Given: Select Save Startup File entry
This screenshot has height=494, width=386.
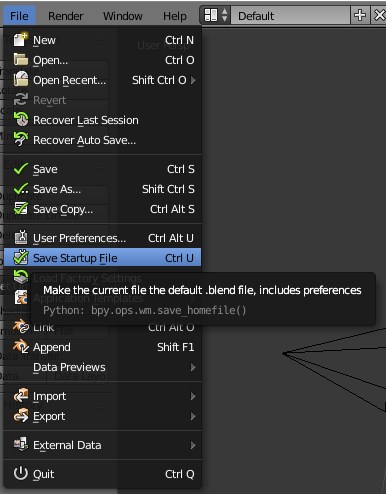Looking at the screenshot, I should [103, 258].
